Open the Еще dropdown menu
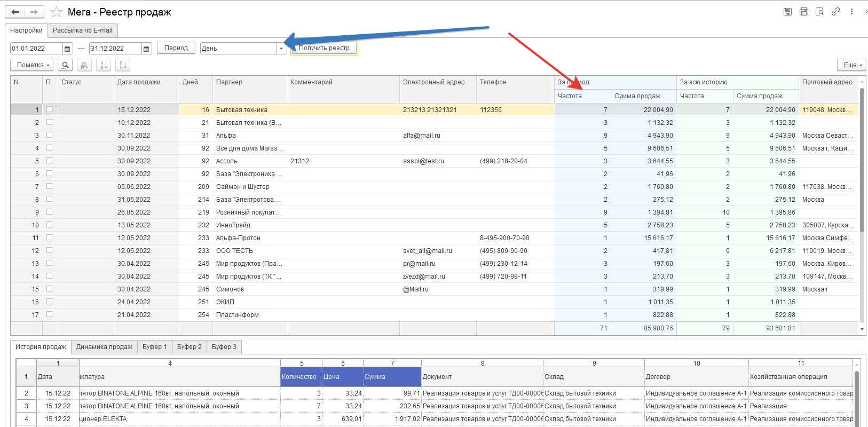 click(851, 65)
